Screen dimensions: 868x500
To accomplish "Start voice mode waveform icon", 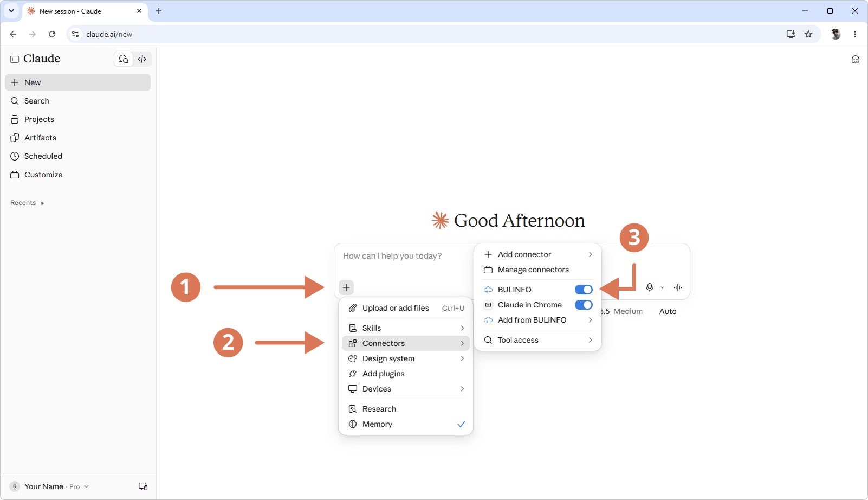I will (678, 287).
